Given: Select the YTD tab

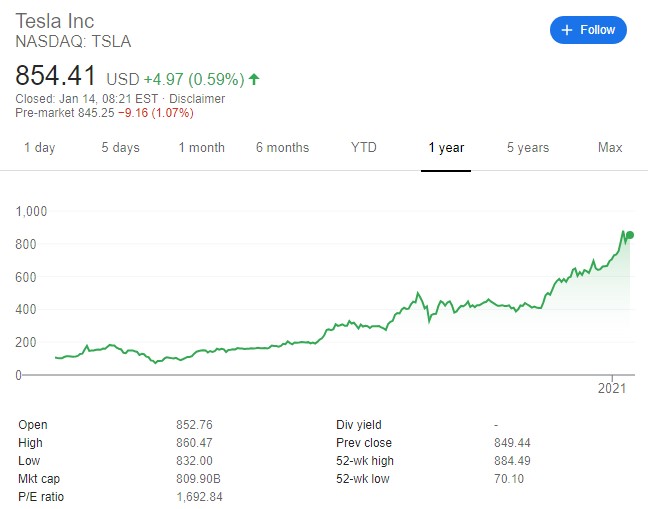Looking at the screenshot, I should point(364,147).
